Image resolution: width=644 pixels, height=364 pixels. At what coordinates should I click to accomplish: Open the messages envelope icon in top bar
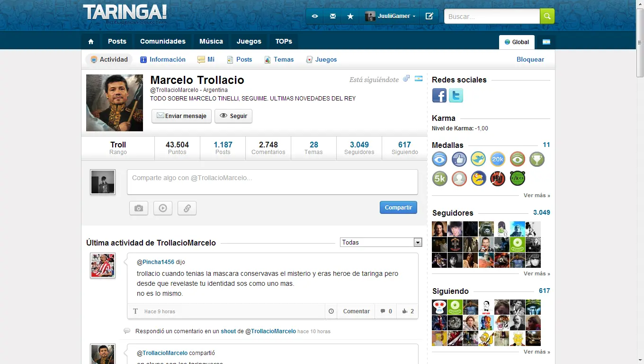pyautogui.click(x=333, y=16)
